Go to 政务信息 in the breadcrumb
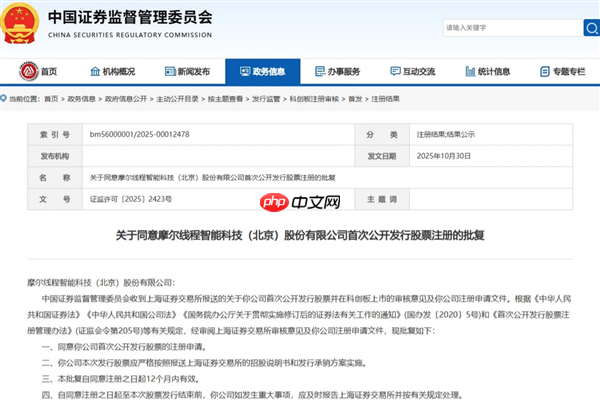Screen dimensions: 600x405 (82, 99)
